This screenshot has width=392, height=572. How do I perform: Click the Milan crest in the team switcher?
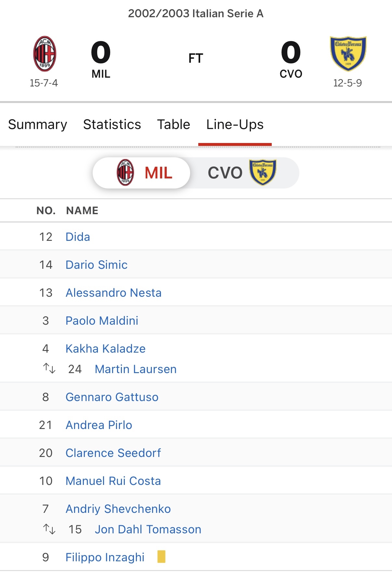click(x=125, y=173)
